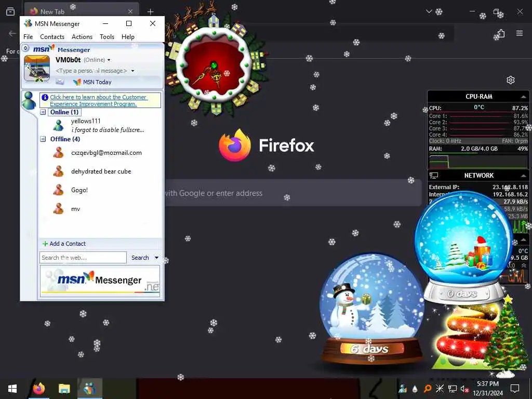Image resolution: width=532 pixels, height=399 pixels.
Task: Click the blue info icon in the notice
Action: 45,97
